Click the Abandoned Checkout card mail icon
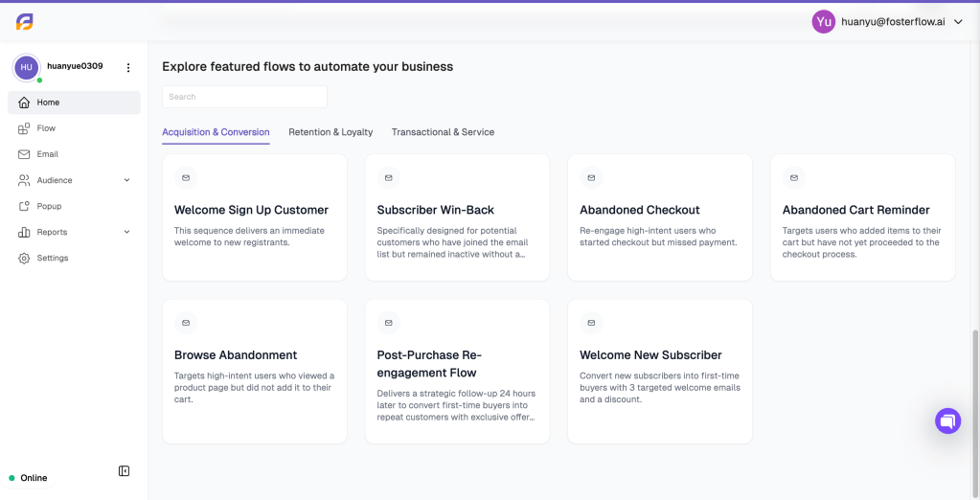The image size is (980, 500). 591,177
